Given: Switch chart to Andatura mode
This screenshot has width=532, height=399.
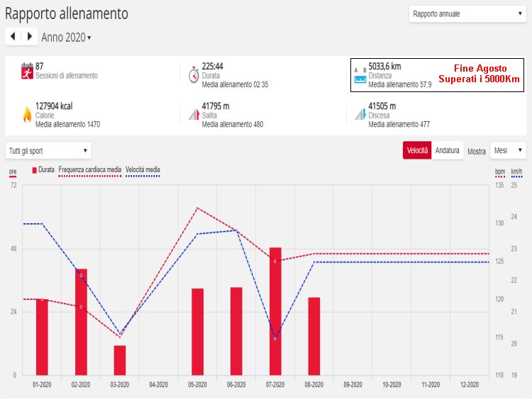Looking at the screenshot, I should pos(447,150).
